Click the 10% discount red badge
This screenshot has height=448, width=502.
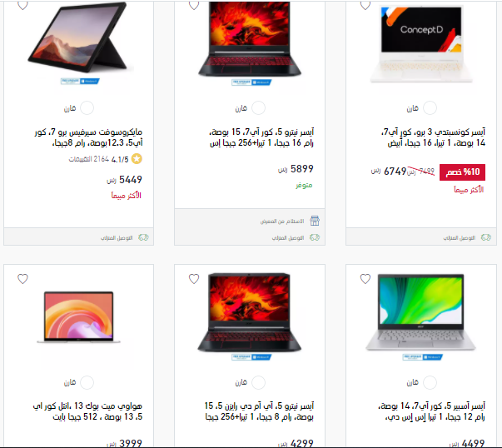(462, 172)
